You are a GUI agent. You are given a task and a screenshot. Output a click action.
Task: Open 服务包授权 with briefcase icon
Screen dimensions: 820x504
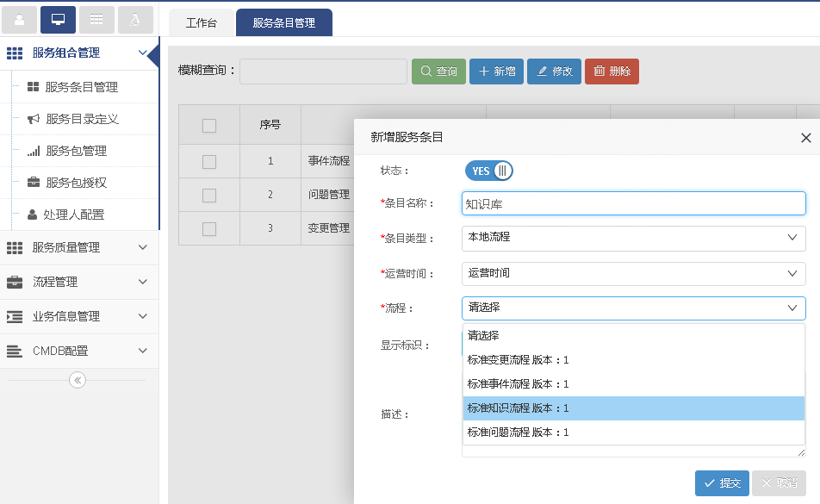point(75,183)
